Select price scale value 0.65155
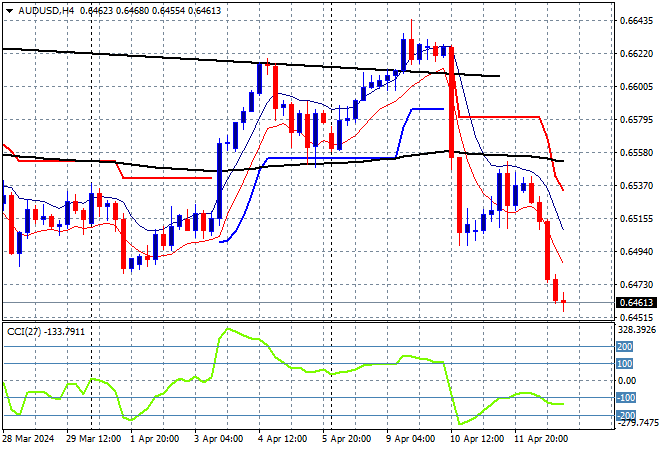 [x=636, y=219]
